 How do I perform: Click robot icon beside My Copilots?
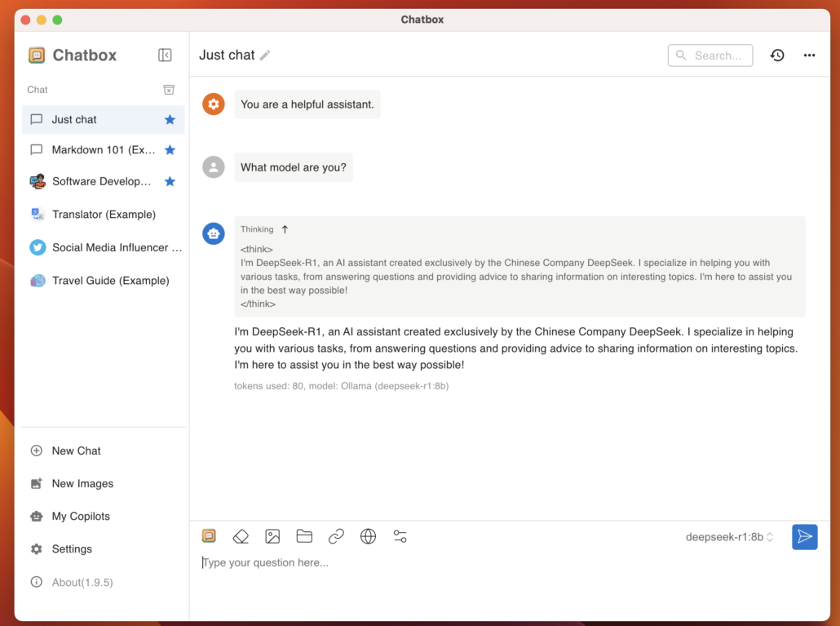coord(37,516)
